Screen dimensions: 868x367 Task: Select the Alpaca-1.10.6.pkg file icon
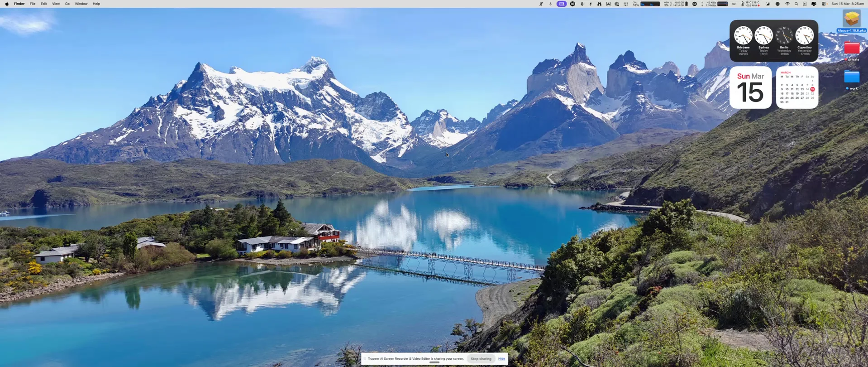pos(851,19)
